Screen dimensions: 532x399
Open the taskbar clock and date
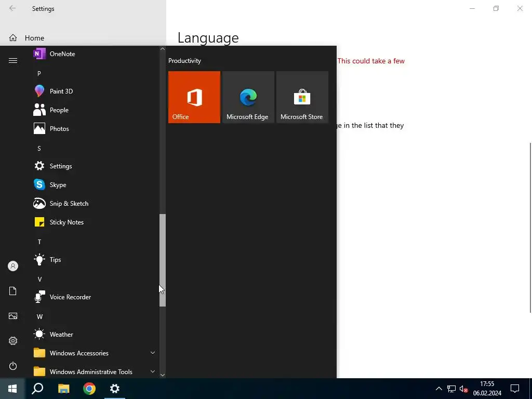click(487, 389)
